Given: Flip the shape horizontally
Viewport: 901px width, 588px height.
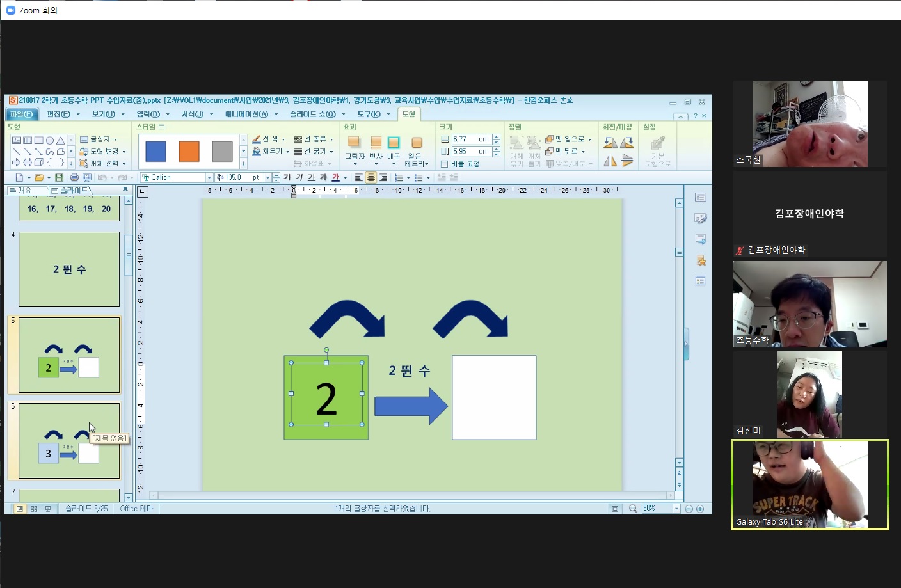Looking at the screenshot, I should coord(610,161).
